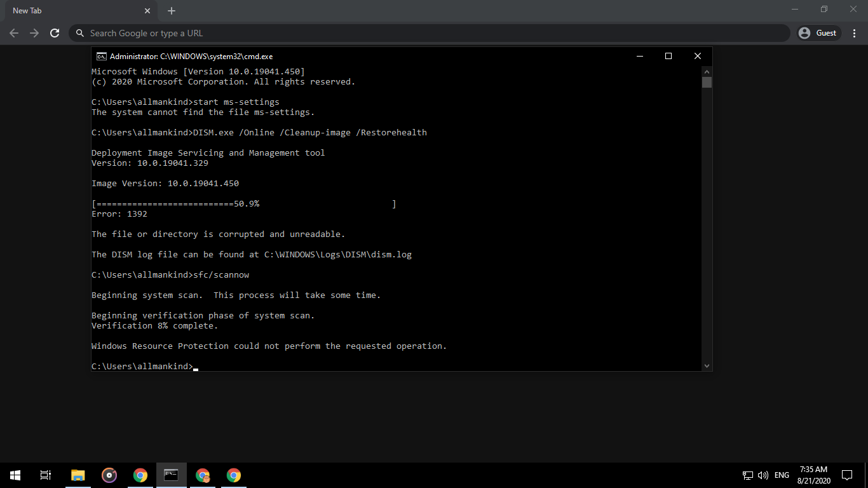The width and height of the screenshot is (868, 488).
Task: Restore down the Chrome window
Action: pos(824,10)
